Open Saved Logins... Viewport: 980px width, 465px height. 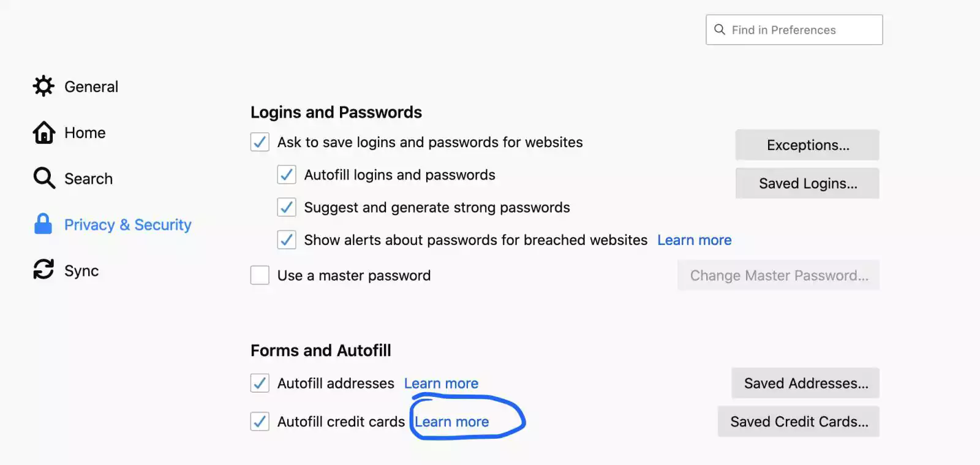[x=807, y=183]
